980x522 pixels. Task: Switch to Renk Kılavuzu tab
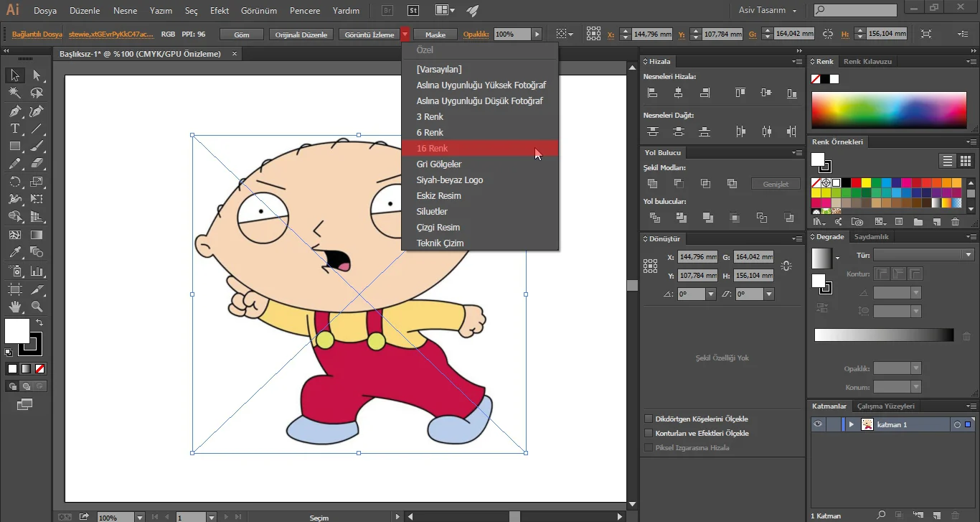tap(867, 62)
